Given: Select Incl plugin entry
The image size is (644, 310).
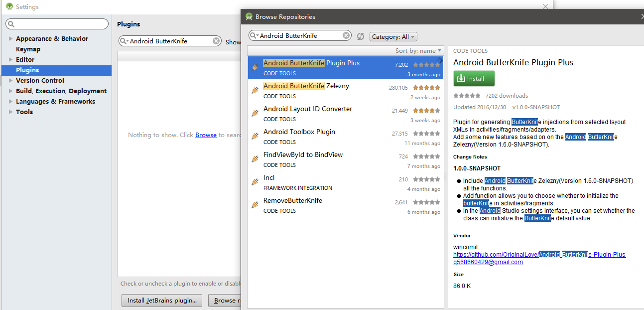Looking at the screenshot, I should (x=346, y=182).
